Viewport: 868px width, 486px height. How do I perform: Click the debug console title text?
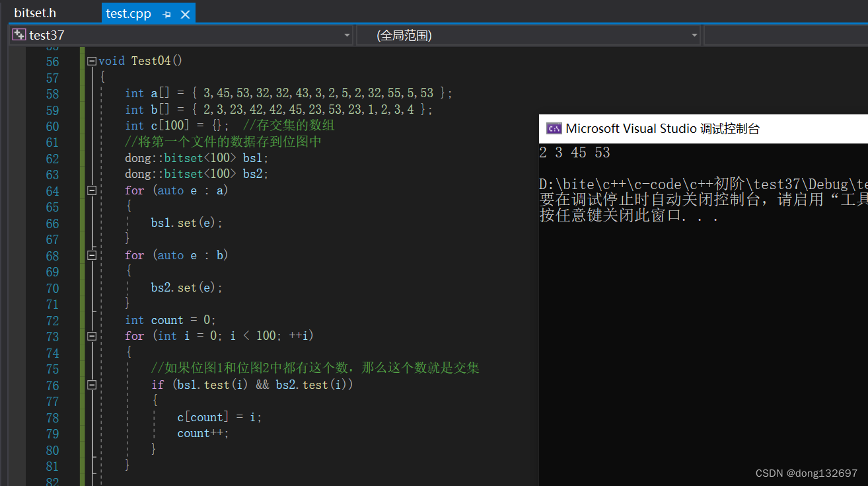tap(663, 129)
